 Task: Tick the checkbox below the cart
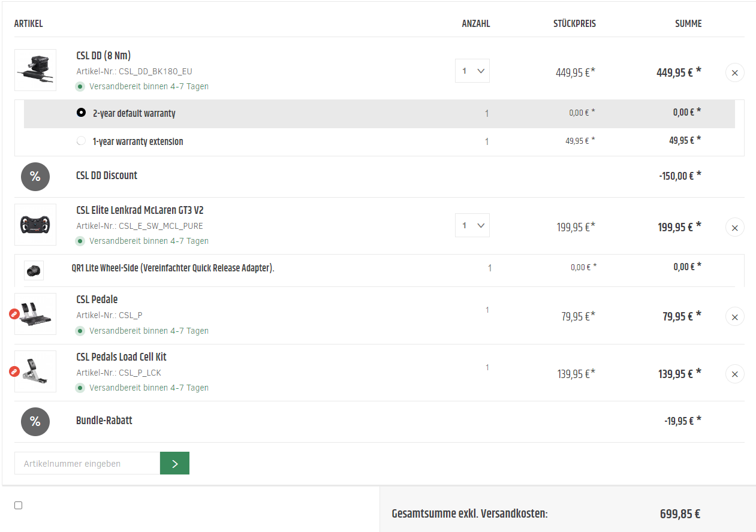tap(19, 506)
